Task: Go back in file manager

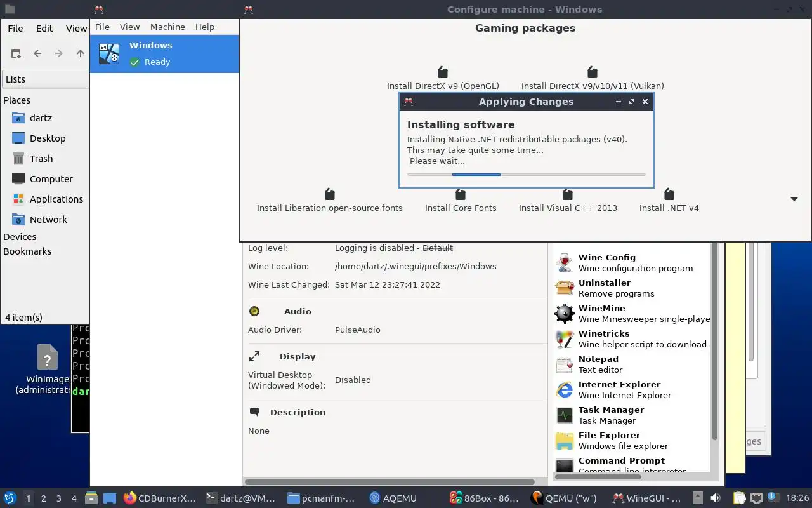Action: [37, 53]
